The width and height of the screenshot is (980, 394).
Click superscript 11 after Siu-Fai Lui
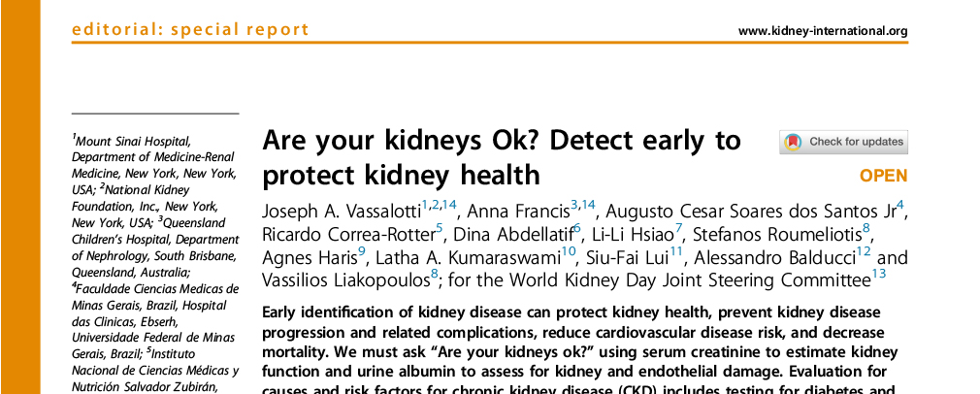click(x=677, y=252)
